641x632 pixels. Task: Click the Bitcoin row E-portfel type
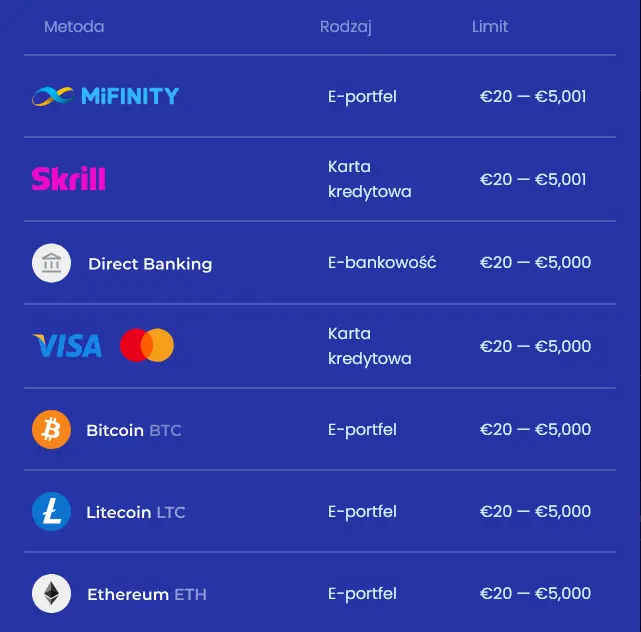[362, 430]
